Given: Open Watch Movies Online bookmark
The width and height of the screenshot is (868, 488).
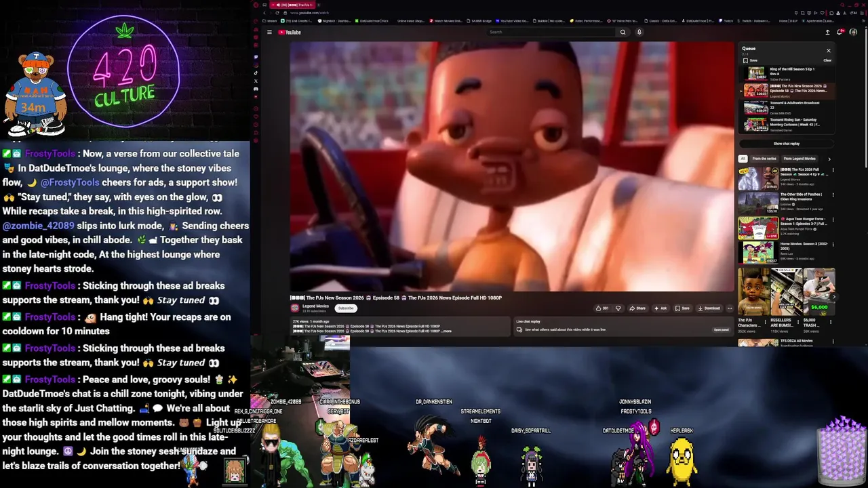Looking at the screenshot, I should click(x=446, y=21).
